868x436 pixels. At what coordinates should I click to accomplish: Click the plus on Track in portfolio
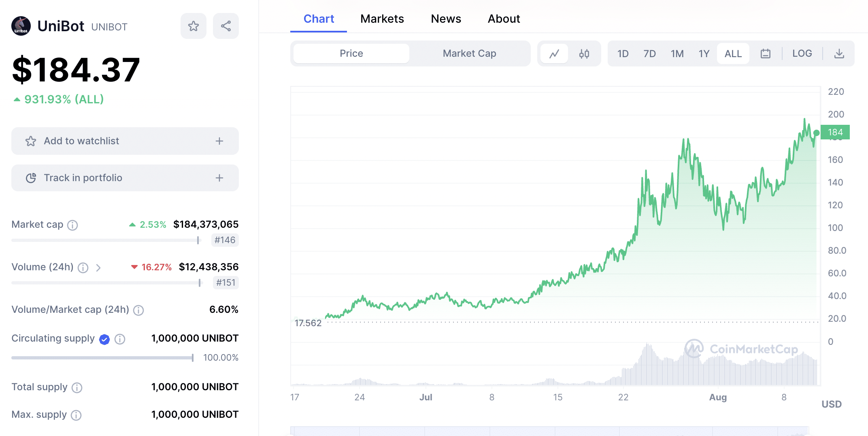(x=219, y=178)
